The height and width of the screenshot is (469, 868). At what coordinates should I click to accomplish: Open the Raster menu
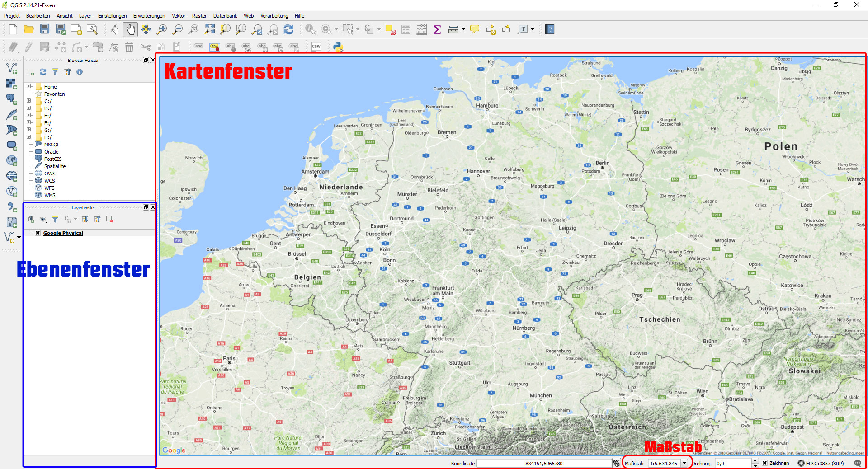pyautogui.click(x=199, y=16)
